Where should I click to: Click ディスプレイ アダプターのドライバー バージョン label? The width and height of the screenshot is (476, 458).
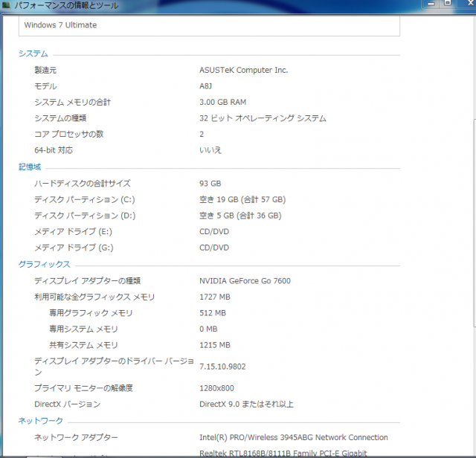pos(114,367)
